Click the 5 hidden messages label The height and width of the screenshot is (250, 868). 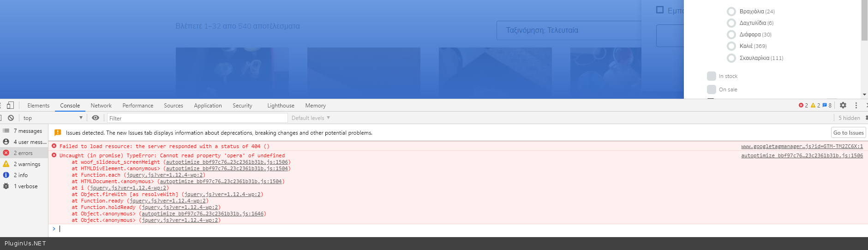[849, 118]
